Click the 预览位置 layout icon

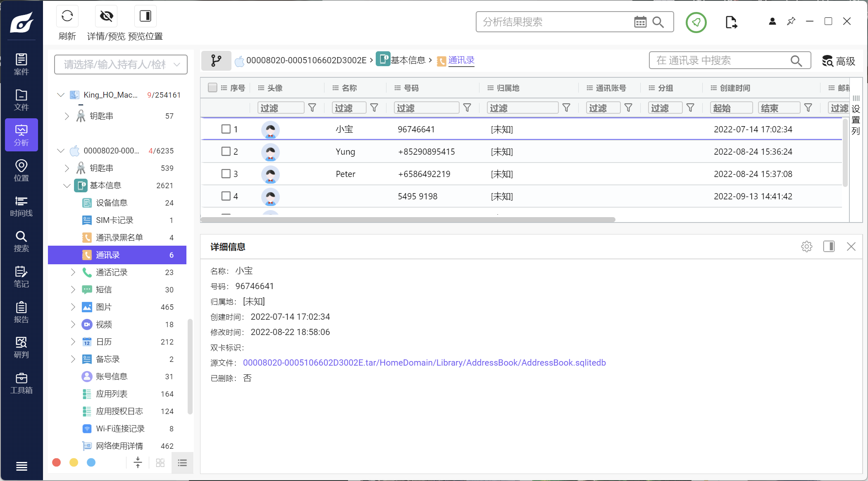tap(145, 16)
